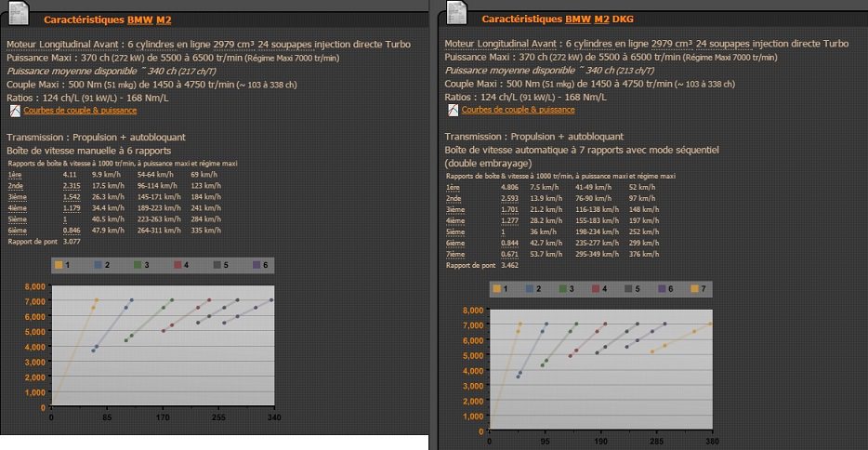This screenshot has width=868, height=450.
Task: Select legend swatch 1 in the 6-speed chart
Action: [x=59, y=265]
